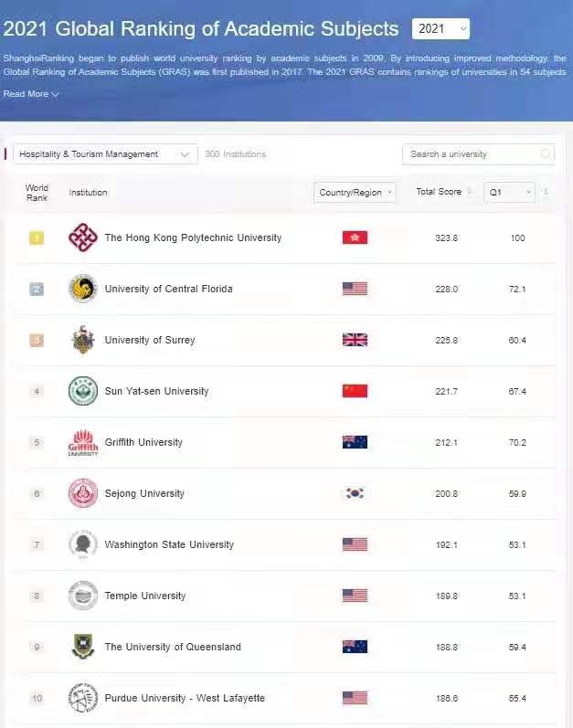This screenshot has height=728, width=573.
Task: Open the 2021 year dropdown
Action: [x=440, y=29]
